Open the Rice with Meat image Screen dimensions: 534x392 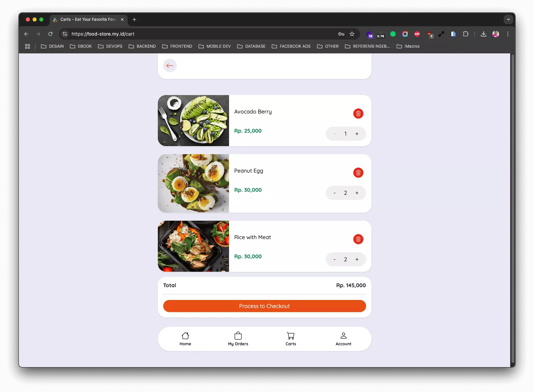pyautogui.click(x=193, y=246)
